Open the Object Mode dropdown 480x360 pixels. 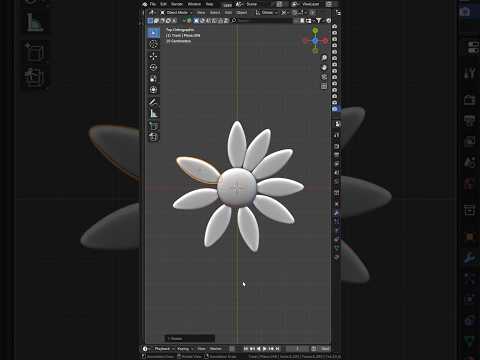(176, 13)
